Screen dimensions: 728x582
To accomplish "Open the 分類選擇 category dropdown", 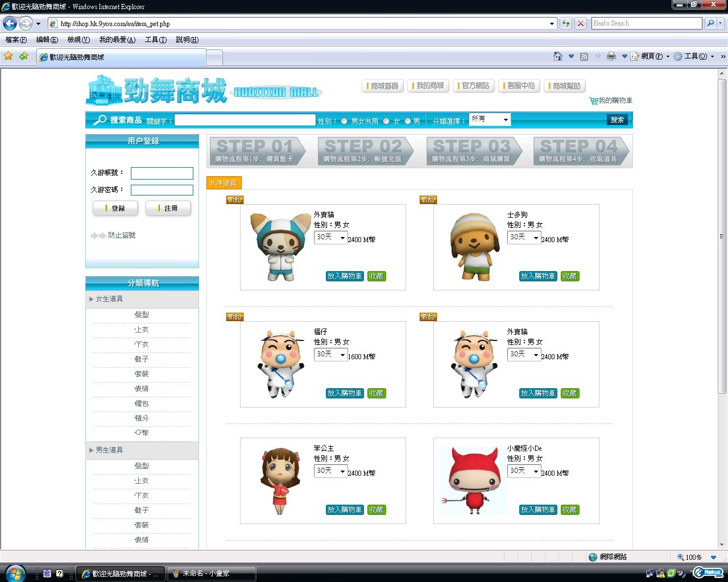I will coord(490,119).
